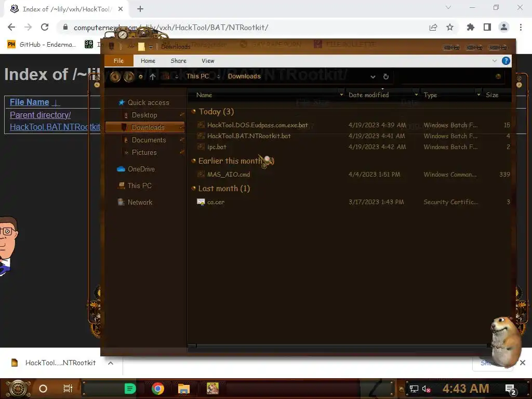Image resolution: width=532 pixels, height=399 pixels.
Task: Open a new Chrome tab
Action: pos(140,9)
